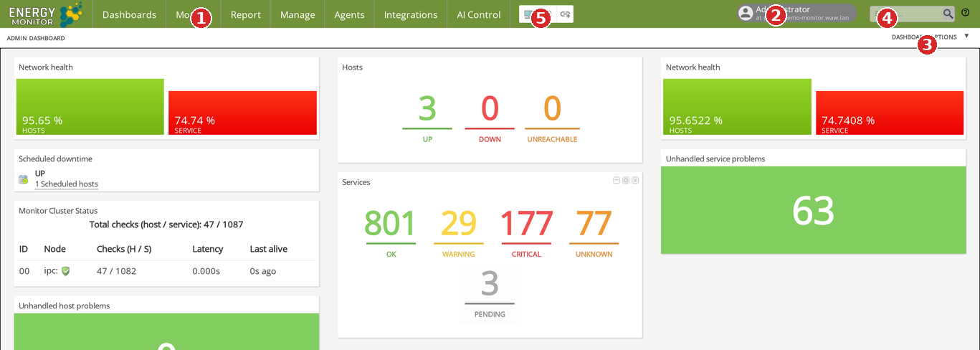Viewport: 980px width, 350px height.
Task: Collapse the Services widget with minimize icon
Action: coord(617,180)
